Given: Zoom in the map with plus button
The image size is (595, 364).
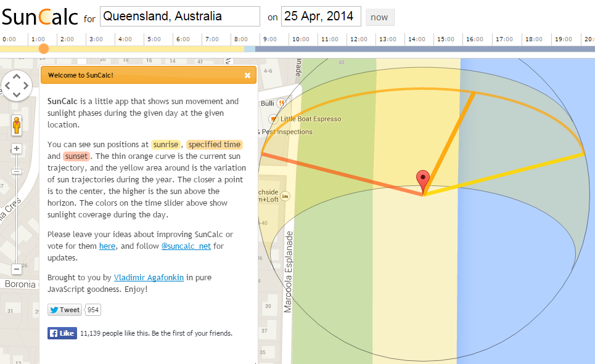Looking at the screenshot, I should pos(17,148).
